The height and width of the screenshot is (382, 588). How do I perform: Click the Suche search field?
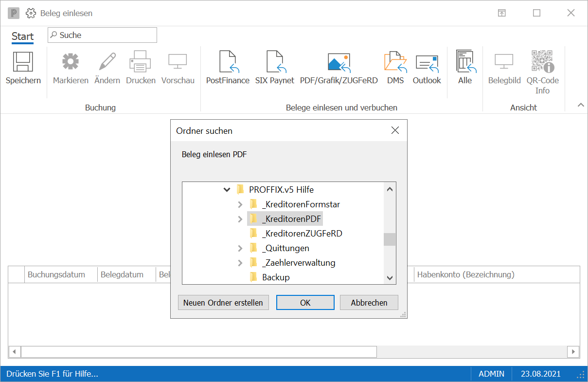(102, 35)
